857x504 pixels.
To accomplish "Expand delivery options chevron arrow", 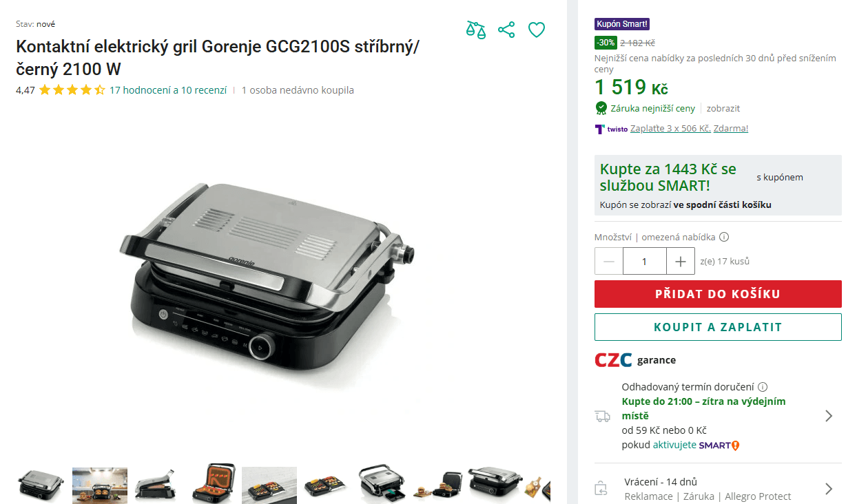I will tap(829, 416).
